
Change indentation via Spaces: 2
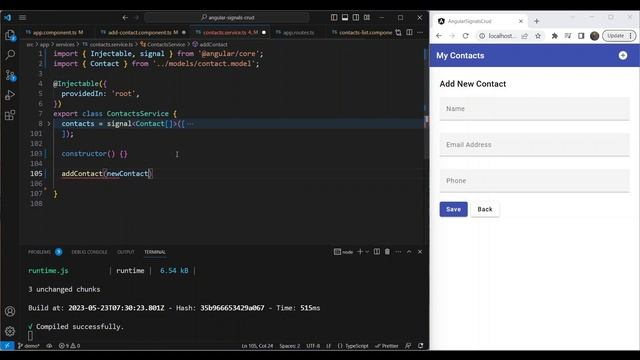pyautogui.click(x=289, y=346)
